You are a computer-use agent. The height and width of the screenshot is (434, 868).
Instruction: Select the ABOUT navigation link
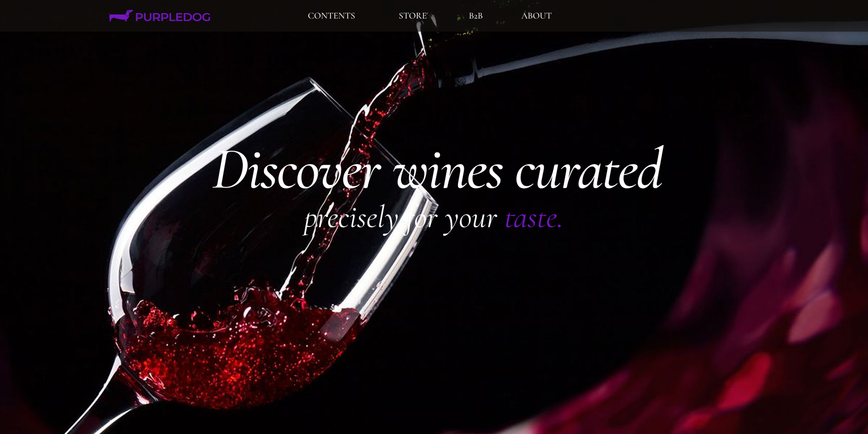(536, 16)
